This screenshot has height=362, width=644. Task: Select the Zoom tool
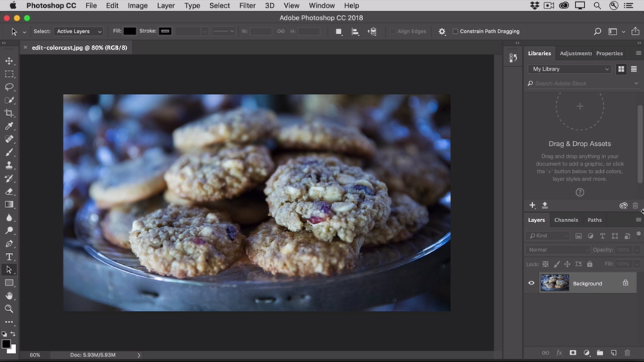[x=9, y=309]
